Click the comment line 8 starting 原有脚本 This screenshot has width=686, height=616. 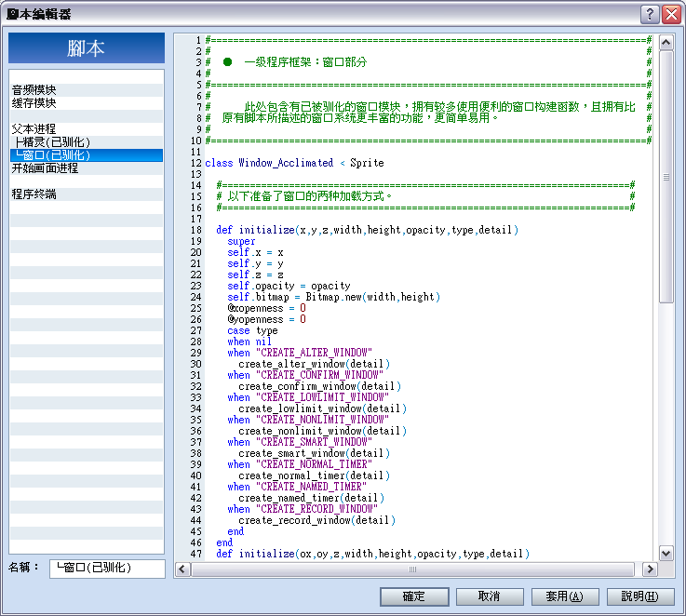[359, 118]
